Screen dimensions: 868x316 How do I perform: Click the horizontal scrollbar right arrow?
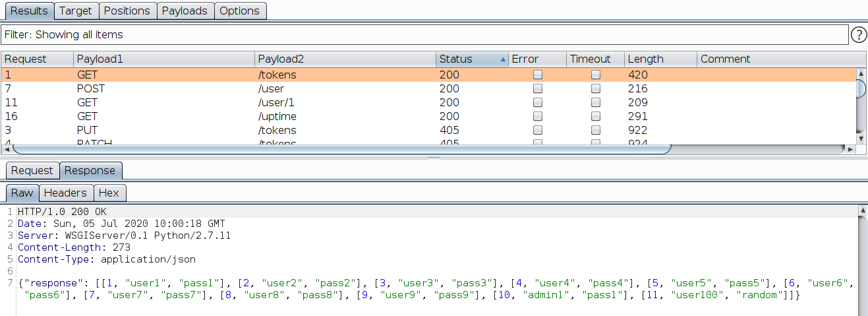[x=850, y=149]
